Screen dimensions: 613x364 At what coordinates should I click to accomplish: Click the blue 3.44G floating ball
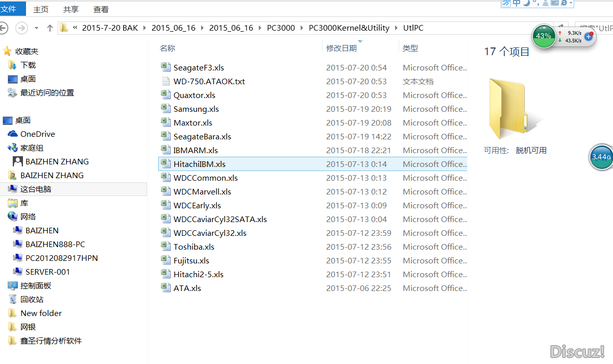[601, 157]
